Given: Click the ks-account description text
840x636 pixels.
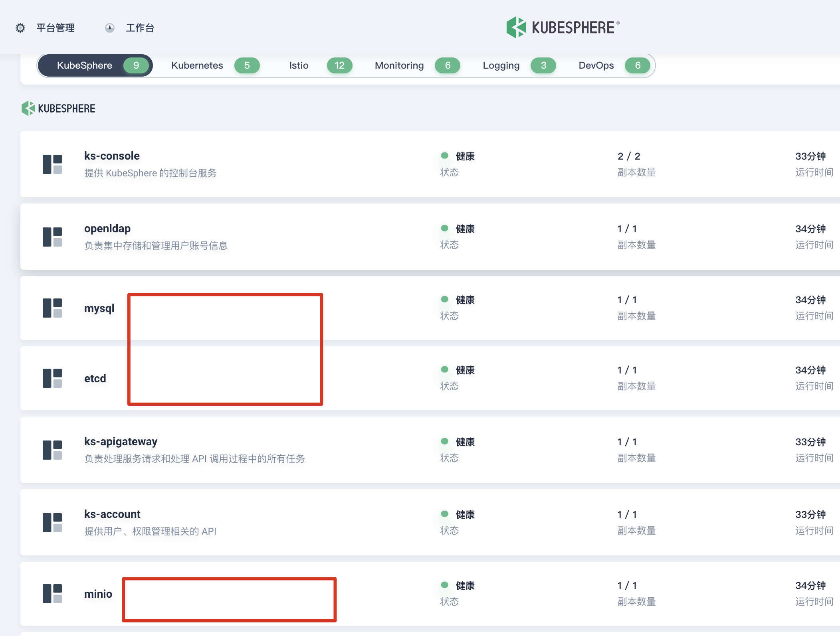Looking at the screenshot, I should click(x=150, y=531).
